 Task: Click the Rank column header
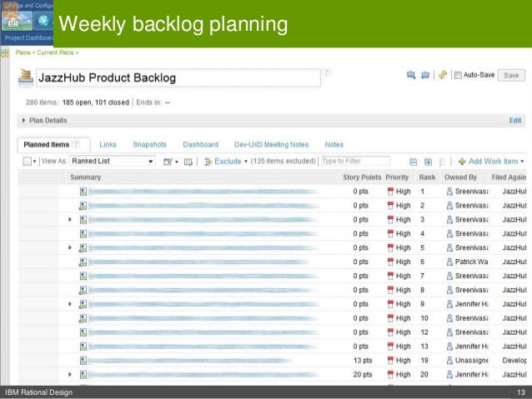tap(427, 177)
